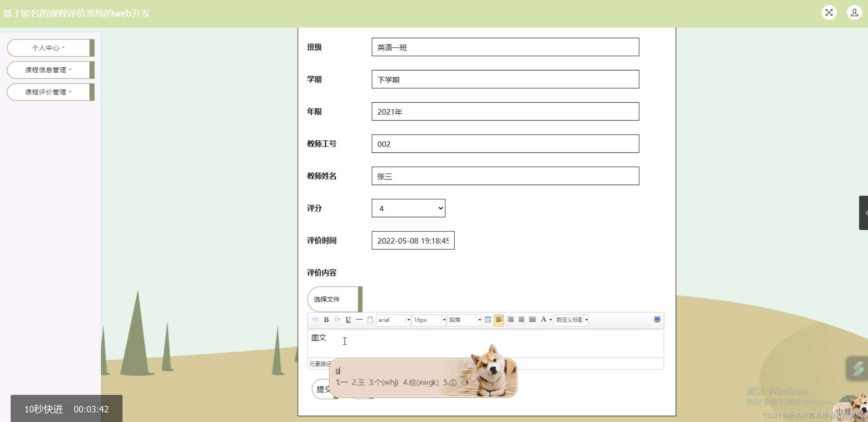Click the fullscreen expand icon in header
Image resolution: width=868 pixels, height=422 pixels.
[829, 13]
